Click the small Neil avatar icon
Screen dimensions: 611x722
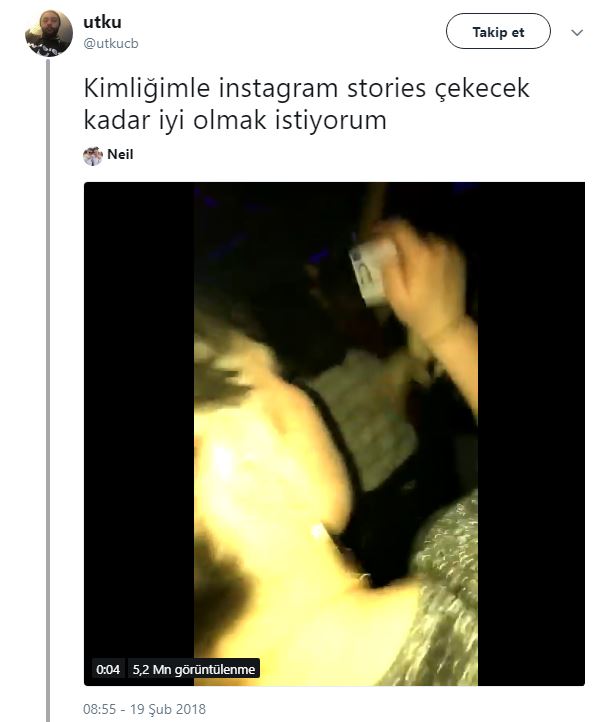click(x=93, y=156)
